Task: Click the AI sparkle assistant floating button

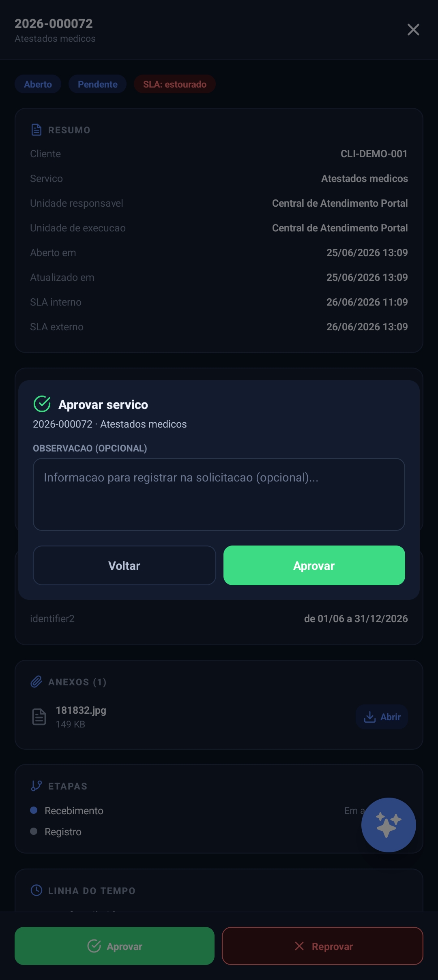Action: (389, 825)
